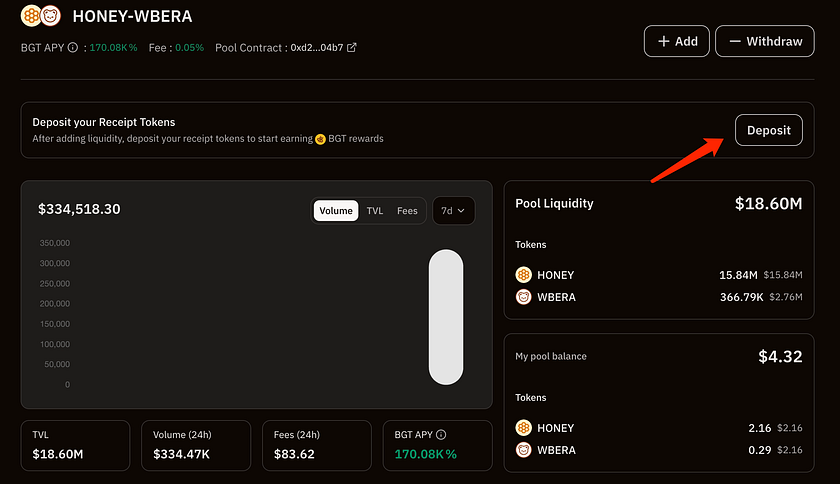The height and width of the screenshot is (484, 840).
Task: Click the Add liquidity button
Action: [x=677, y=41]
